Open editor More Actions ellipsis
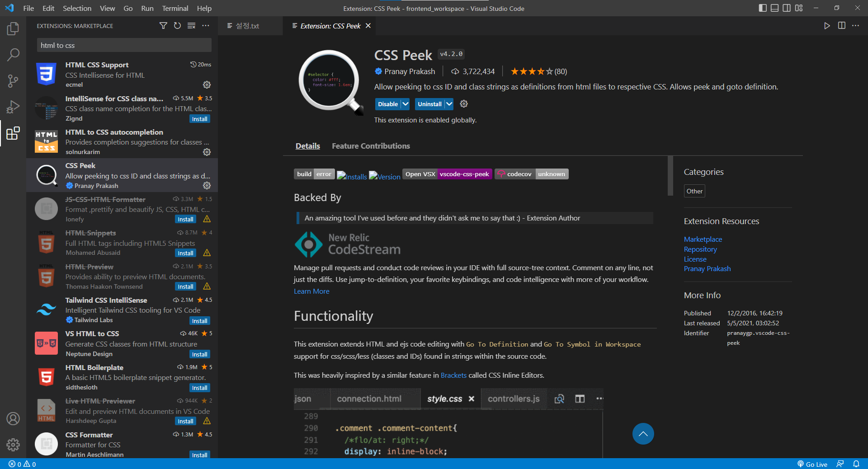868x469 pixels. [x=856, y=26]
